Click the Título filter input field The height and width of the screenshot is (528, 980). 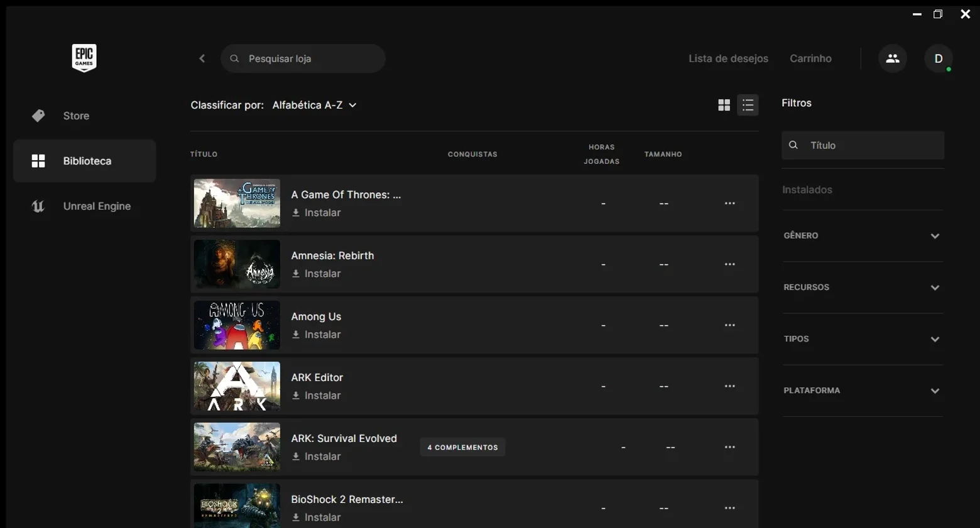tap(863, 145)
